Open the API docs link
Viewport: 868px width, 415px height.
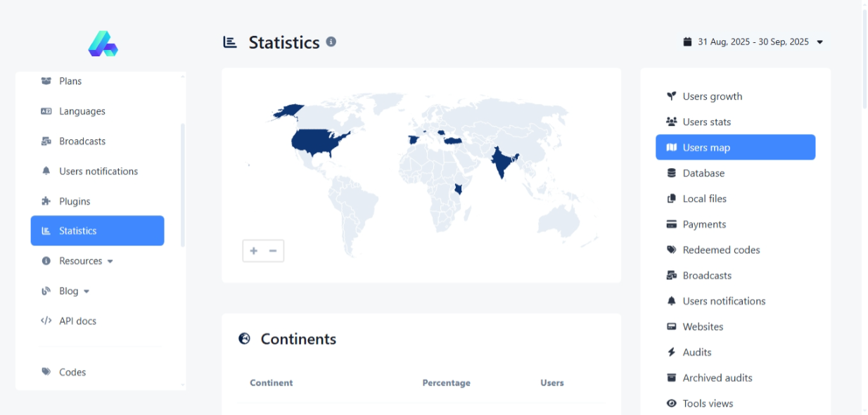point(77,321)
